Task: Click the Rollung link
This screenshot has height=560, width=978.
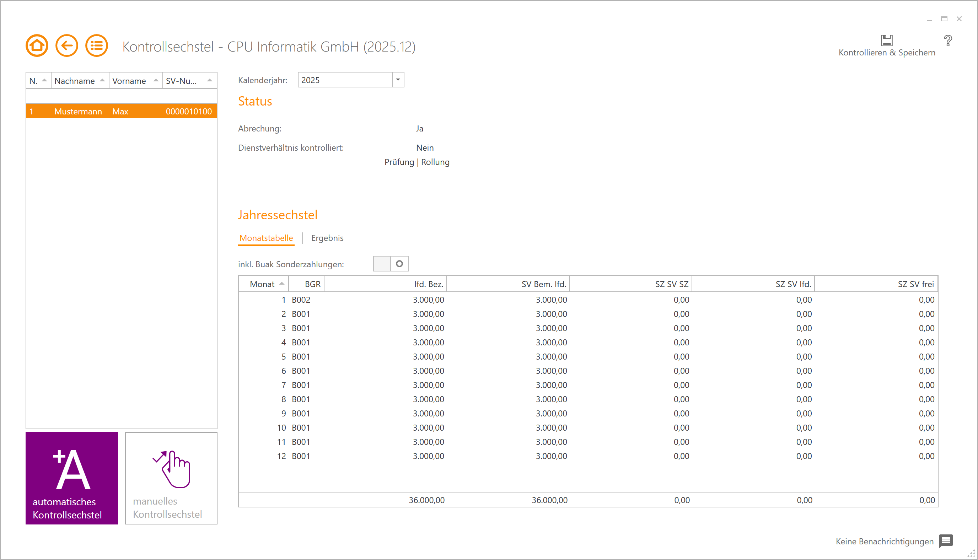Action: [x=435, y=162]
